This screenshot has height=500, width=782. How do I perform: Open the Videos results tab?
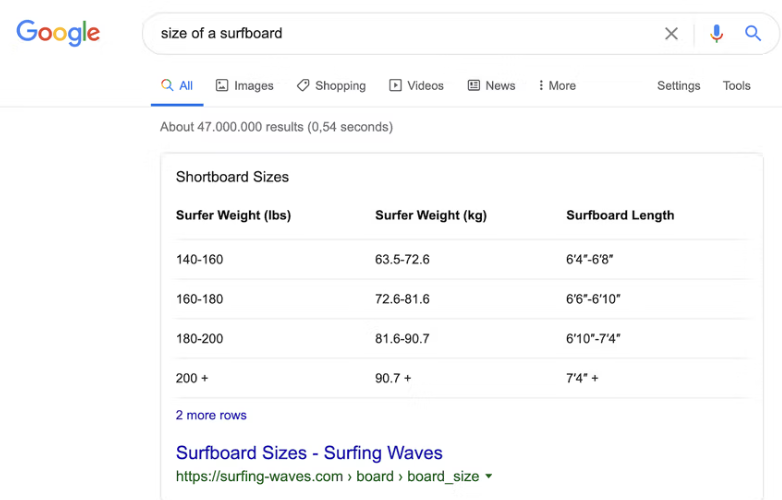(416, 86)
